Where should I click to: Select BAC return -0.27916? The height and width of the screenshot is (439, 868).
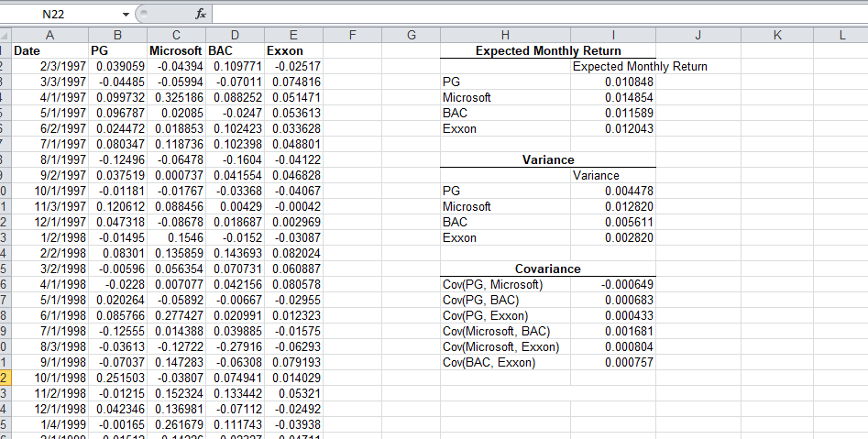[236, 347]
